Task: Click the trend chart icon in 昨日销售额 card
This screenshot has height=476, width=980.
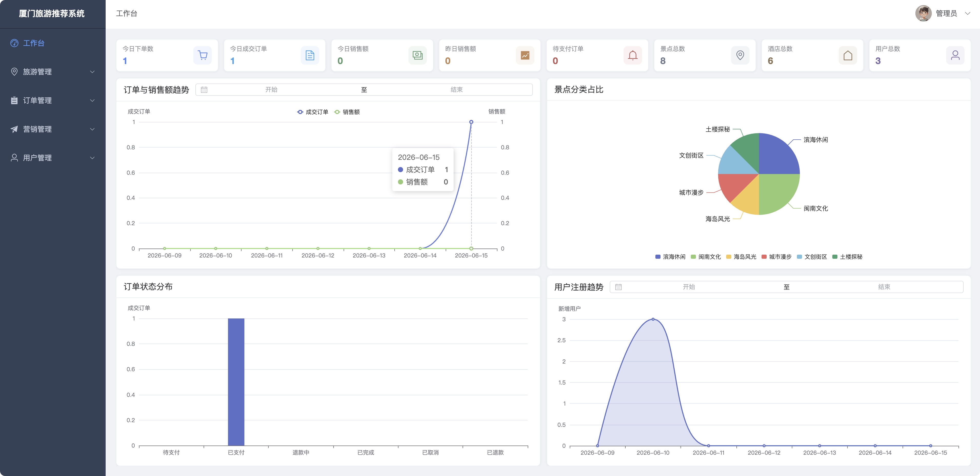Action: [525, 56]
